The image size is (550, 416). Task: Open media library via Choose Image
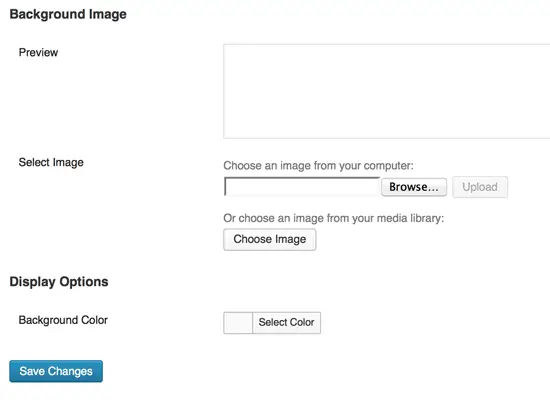[270, 239]
